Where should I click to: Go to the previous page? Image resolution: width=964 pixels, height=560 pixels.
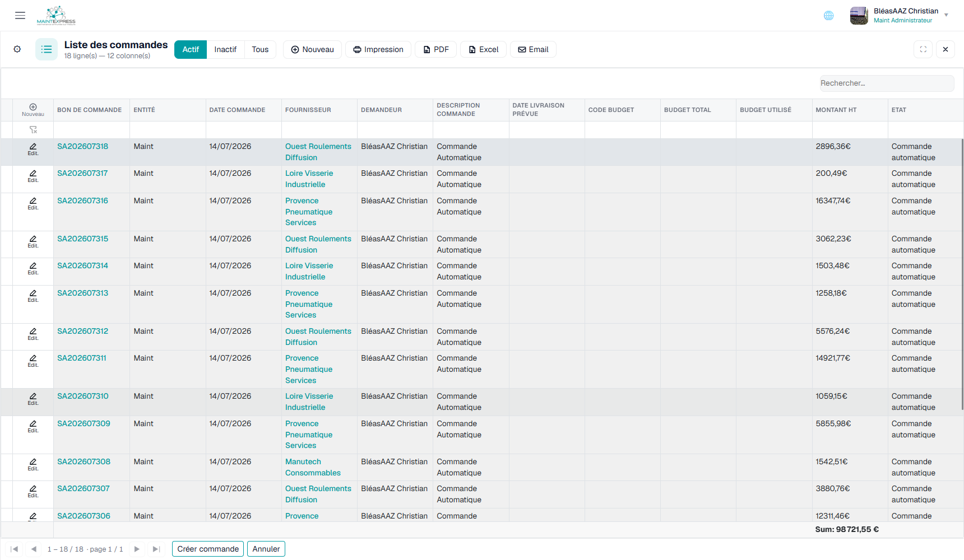pyautogui.click(x=34, y=549)
